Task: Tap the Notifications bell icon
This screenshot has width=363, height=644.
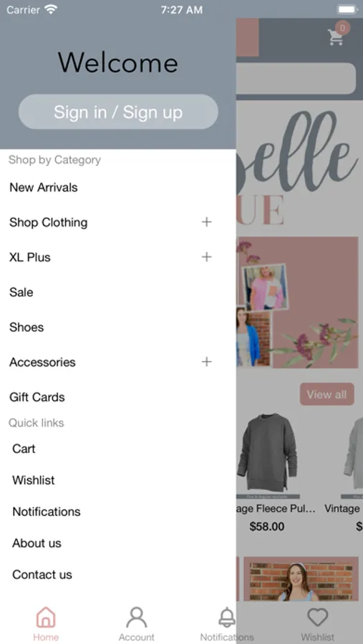Action: coord(227,618)
